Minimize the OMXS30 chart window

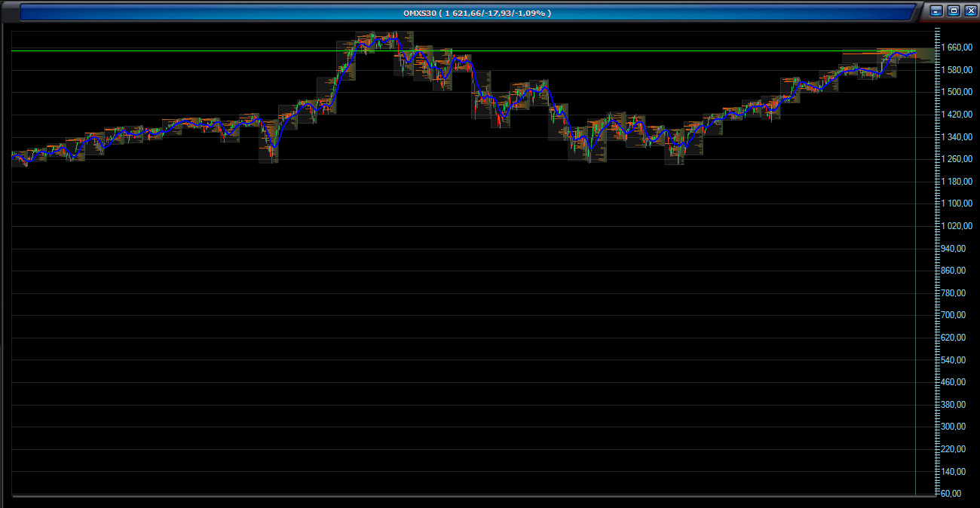936,11
